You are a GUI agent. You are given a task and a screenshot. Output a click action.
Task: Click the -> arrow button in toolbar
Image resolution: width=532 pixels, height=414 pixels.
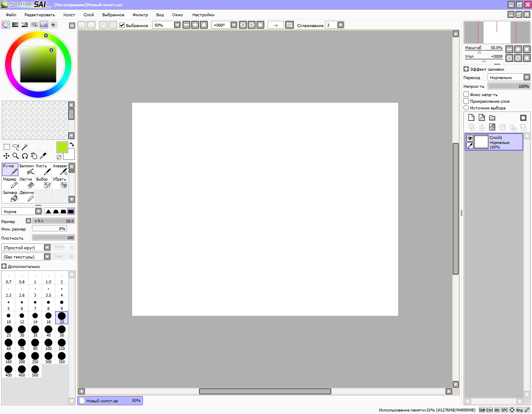point(276,25)
